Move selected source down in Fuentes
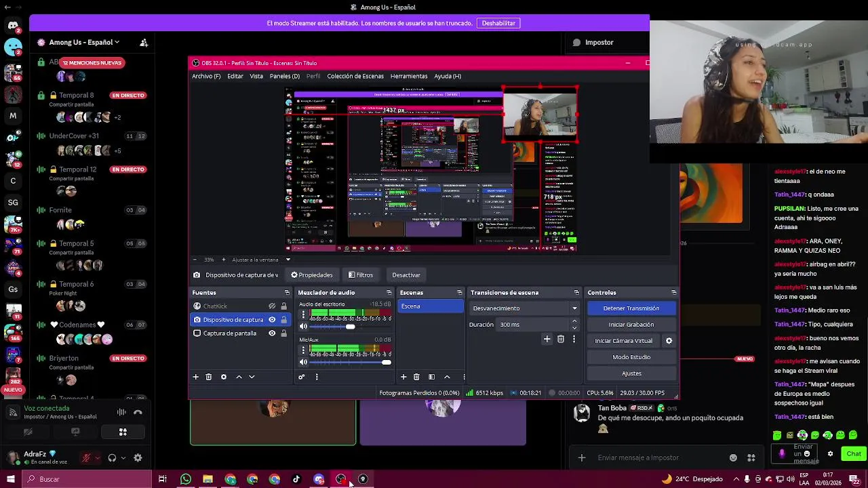Screen dimensions: 868x488 pyautogui.click(x=252, y=377)
